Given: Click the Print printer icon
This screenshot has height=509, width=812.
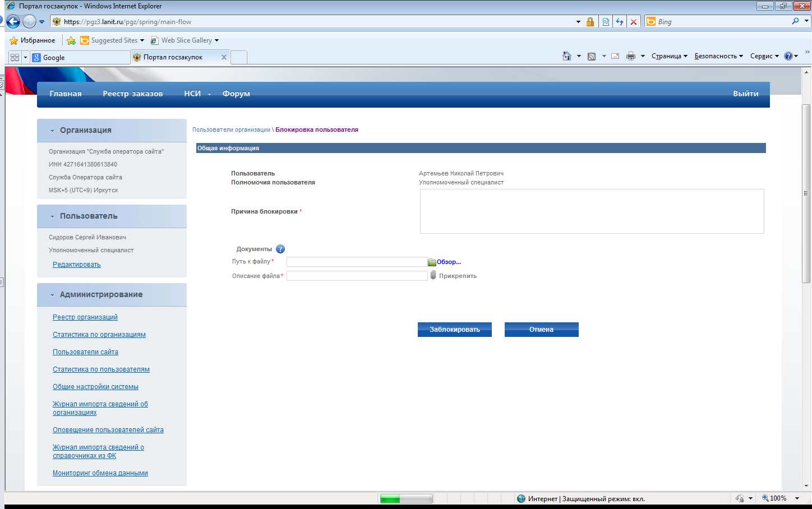Looking at the screenshot, I should (x=631, y=56).
